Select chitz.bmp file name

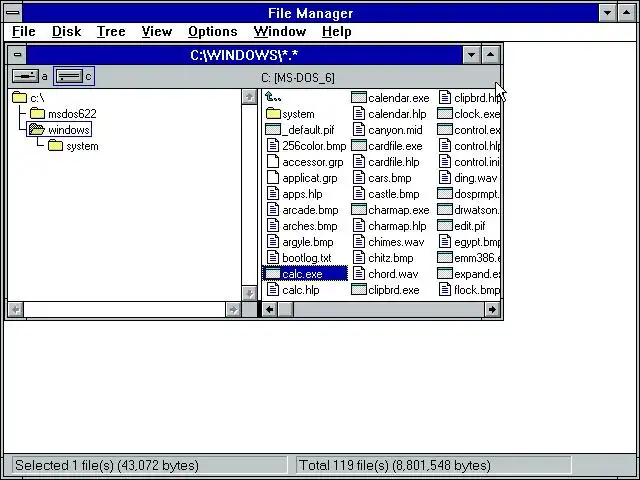391,258
